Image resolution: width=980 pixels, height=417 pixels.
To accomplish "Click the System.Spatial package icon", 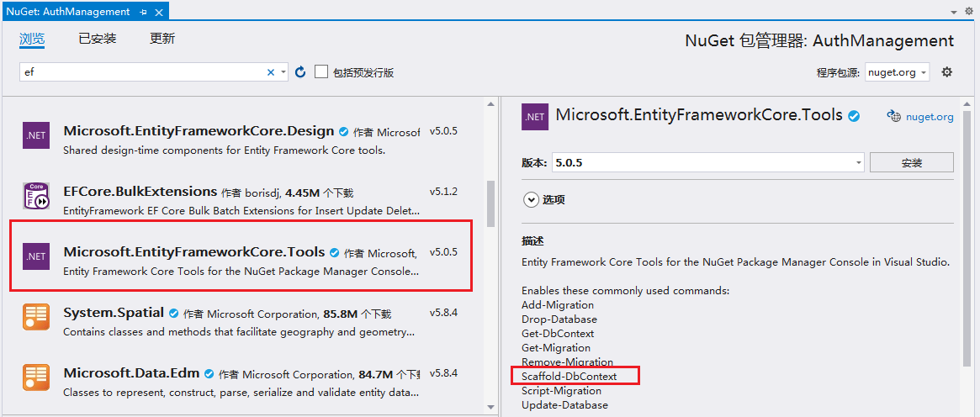I will (x=36, y=317).
